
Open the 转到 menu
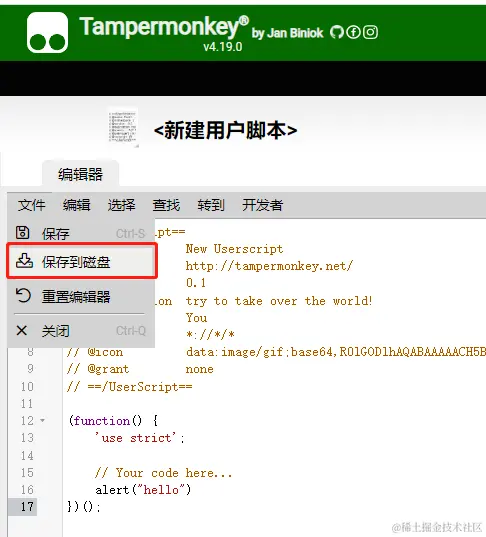click(x=211, y=205)
